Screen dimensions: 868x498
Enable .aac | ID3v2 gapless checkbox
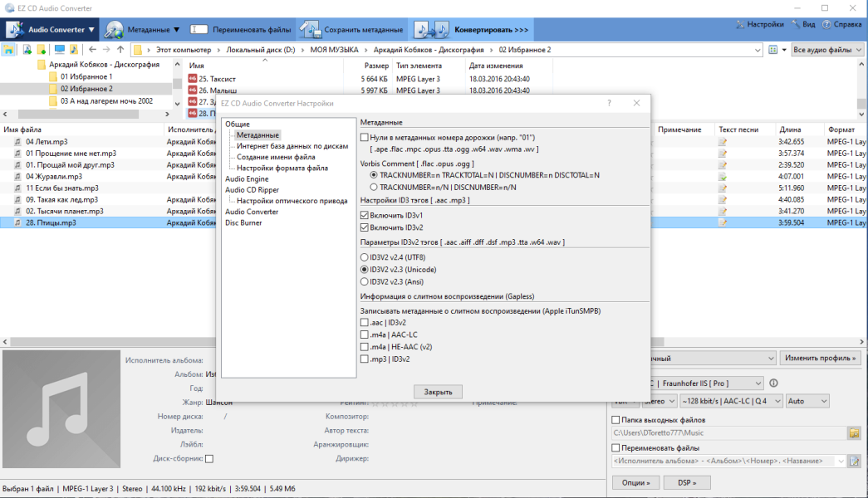pyautogui.click(x=365, y=323)
